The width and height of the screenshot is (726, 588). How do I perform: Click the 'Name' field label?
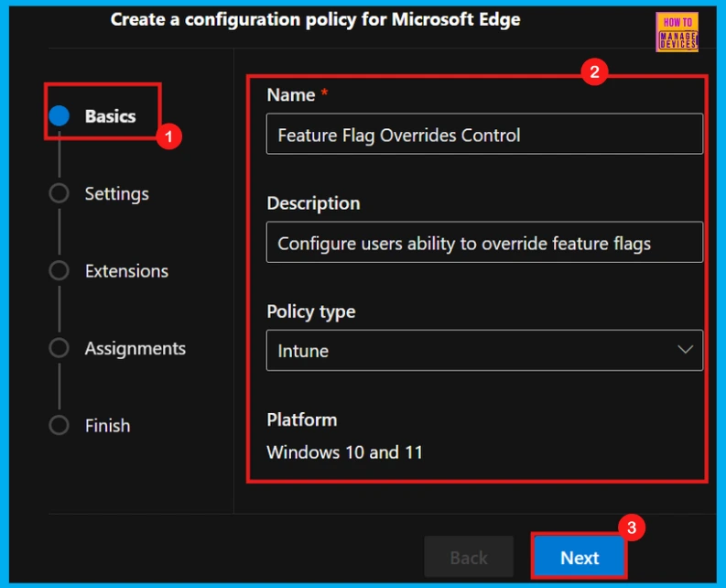291,95
